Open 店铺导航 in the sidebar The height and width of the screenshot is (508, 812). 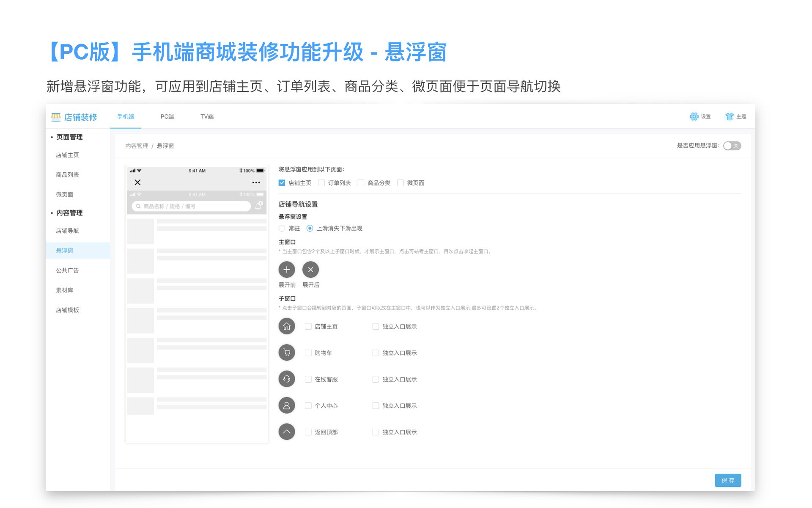pos(68,231)
